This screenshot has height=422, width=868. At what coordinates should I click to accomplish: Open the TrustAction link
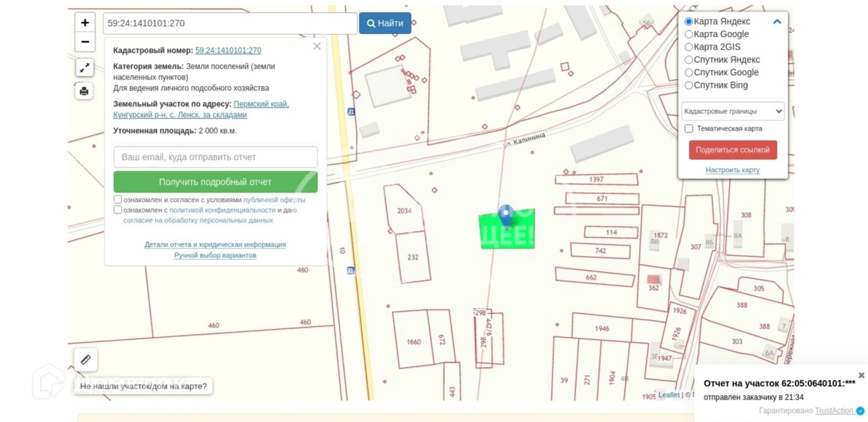(x=834, y=410)
